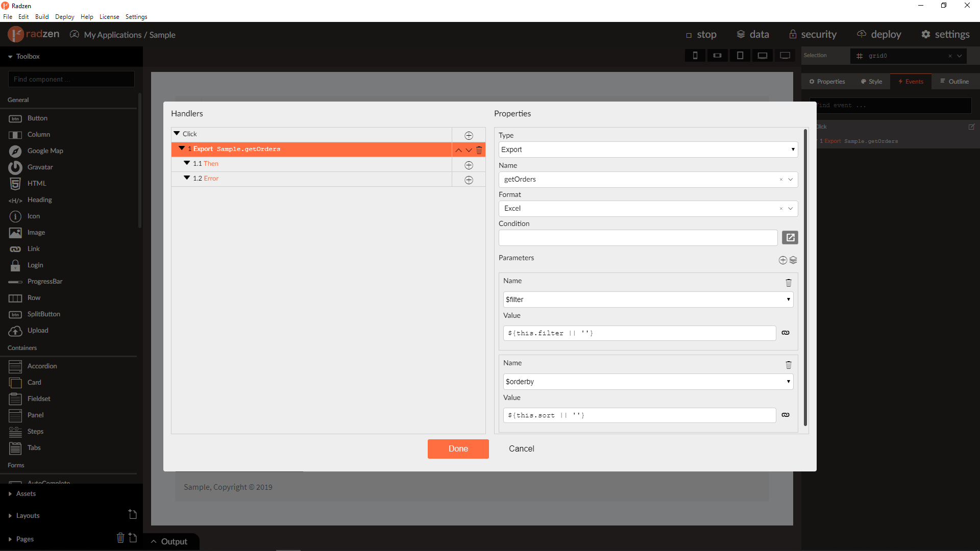Open the Condition expression editor icon
The width and height of the screenshot is (980, 551).
pyautogui.click(x=790, y=238)
